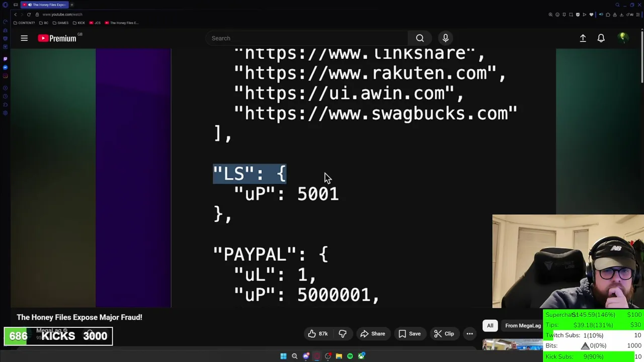Click the browser tab search magnifier icon
644x362 pixels.
point(617,5)
